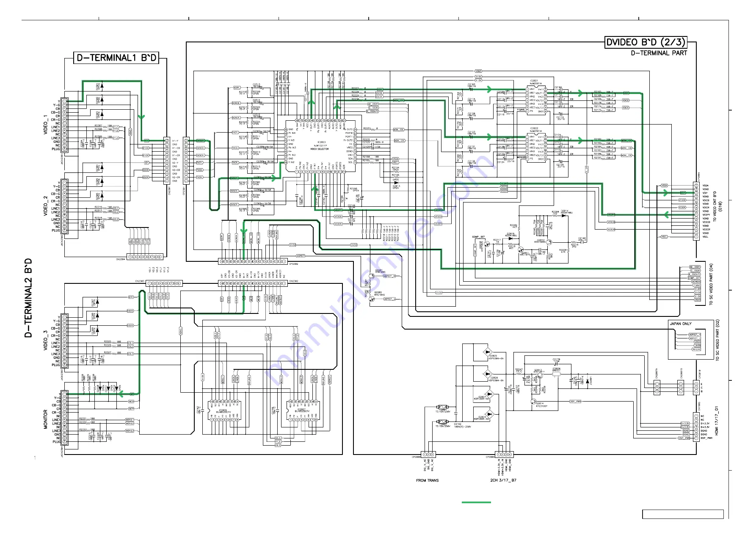
Task: Select the 'VIDEO_1' connector label
Action: click(46, 125)
